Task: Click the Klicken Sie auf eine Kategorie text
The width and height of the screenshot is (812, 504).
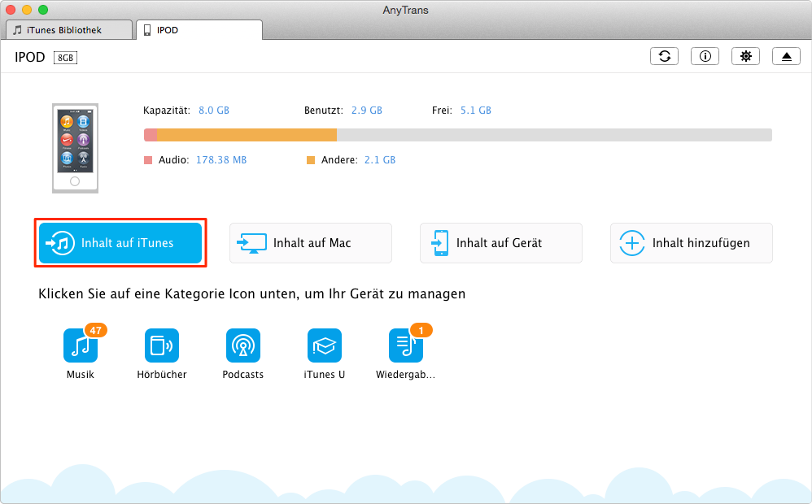Action: point(251,294)
